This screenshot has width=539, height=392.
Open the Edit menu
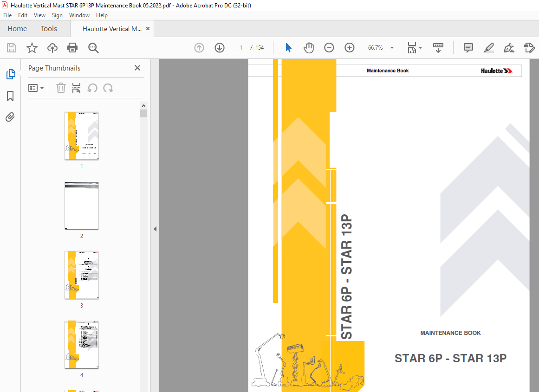[23, 15]
